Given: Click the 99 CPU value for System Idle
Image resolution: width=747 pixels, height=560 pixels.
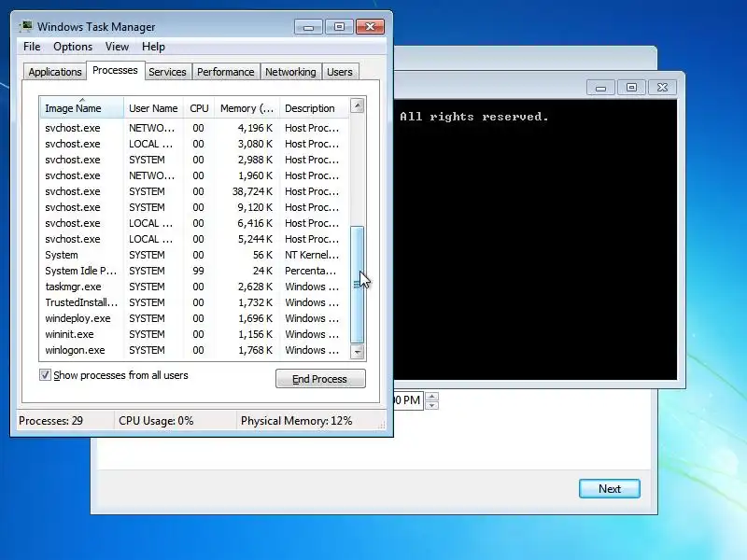Looking at the screenshot, I should [x=198, y=271].
